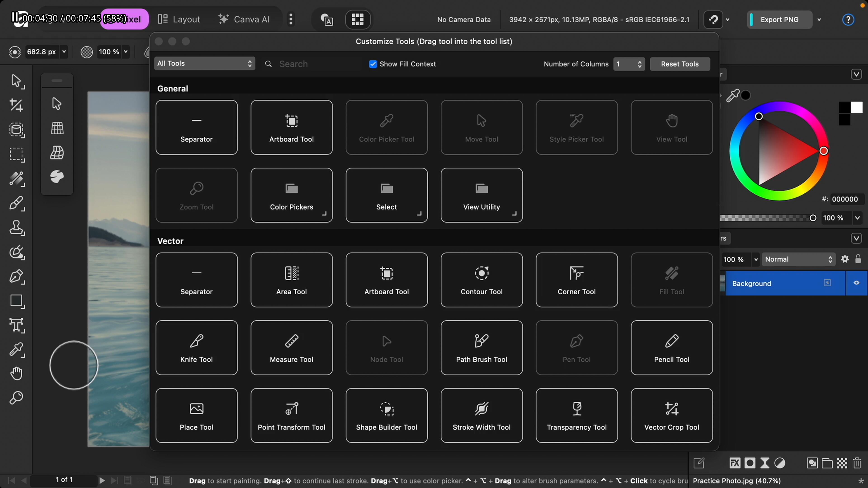Choose the Transparency Tool tile
The image size is (868, 488).
click(x=577, y=415)
